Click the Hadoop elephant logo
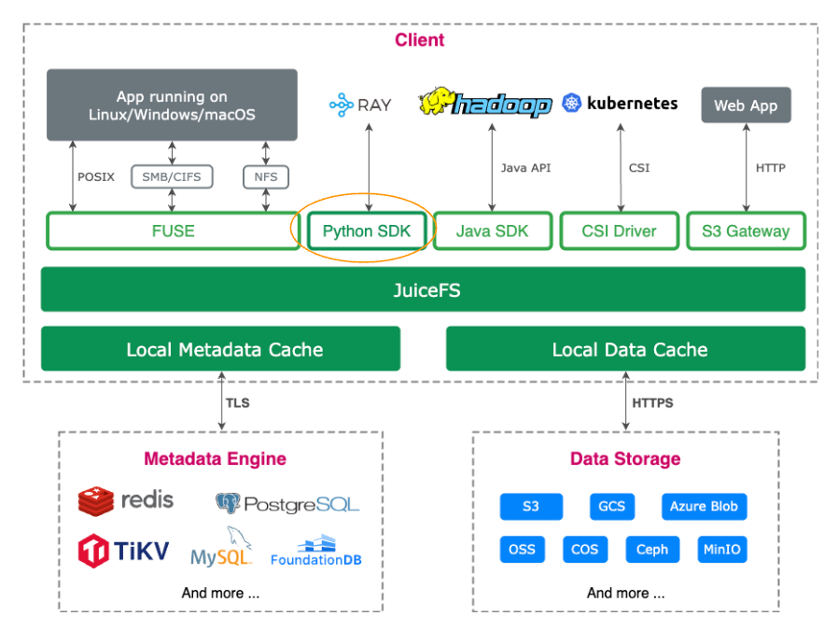The image size is (838, 644). pyautogui.click(x=437, y=101)
